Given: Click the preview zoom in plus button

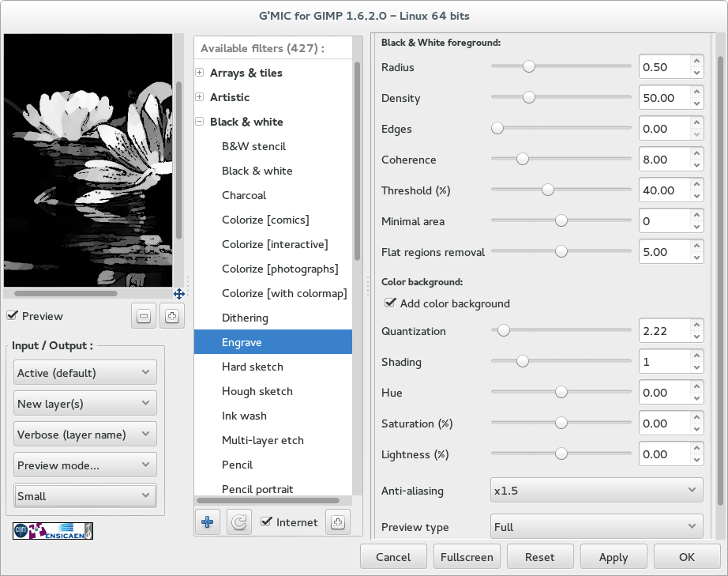Looking at the screenshot, I should 171,316.
